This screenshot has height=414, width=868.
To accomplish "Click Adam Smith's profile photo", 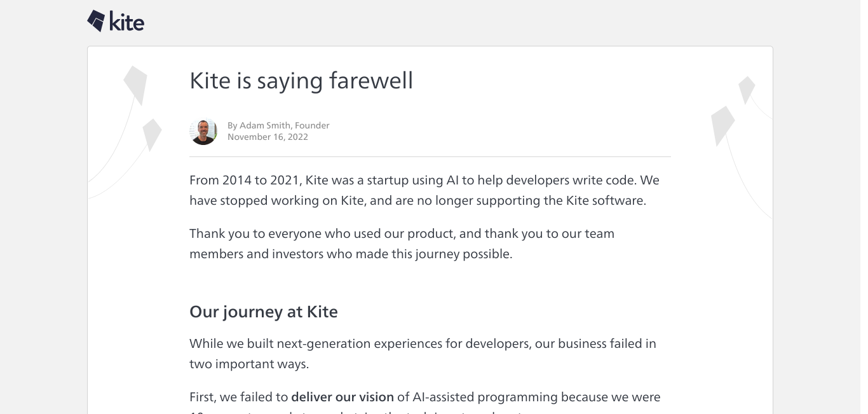I will 203,132.
